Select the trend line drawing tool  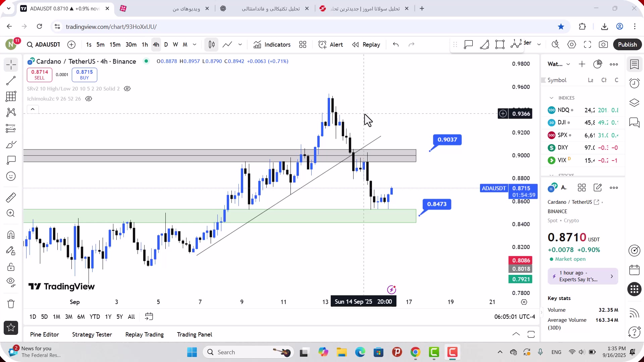tap(11, 80)
